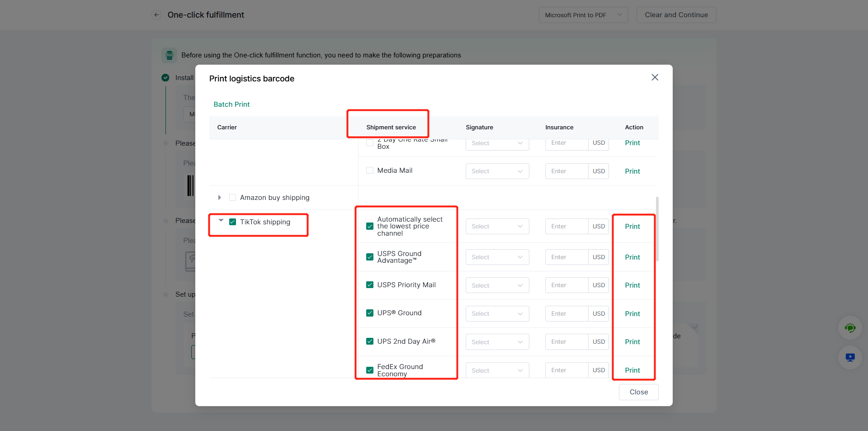Print label for USPS Ground Advantage
The height and width of the screenshot is (431, 868).
click(x=632, y=257)
